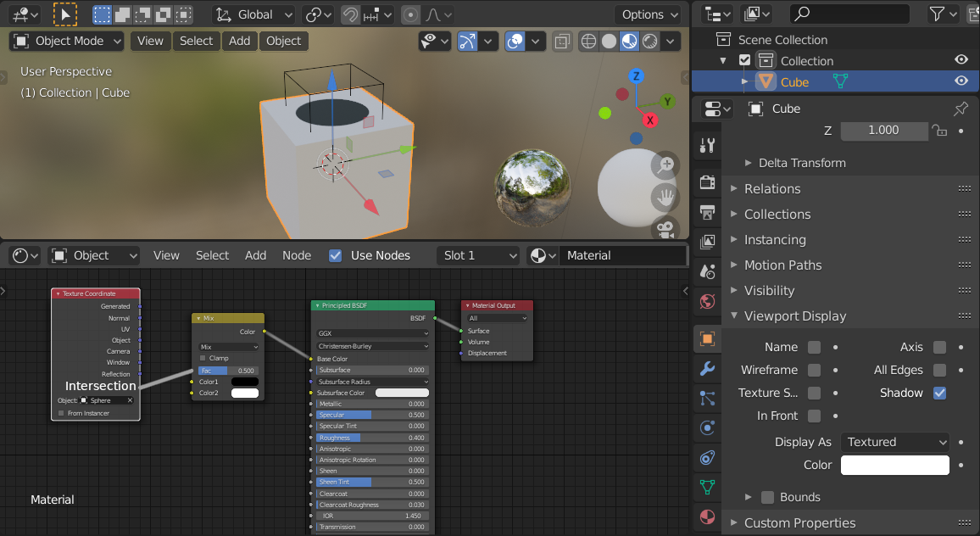Screen dimensions: 980x536
Task: Pin the Cube properties panel
Action: 961,109
